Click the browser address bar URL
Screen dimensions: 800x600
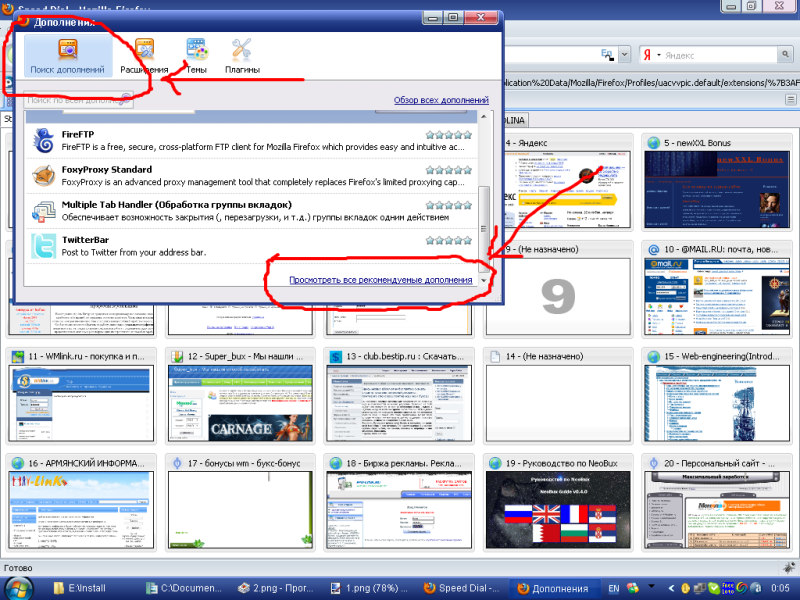click(651, 83)
